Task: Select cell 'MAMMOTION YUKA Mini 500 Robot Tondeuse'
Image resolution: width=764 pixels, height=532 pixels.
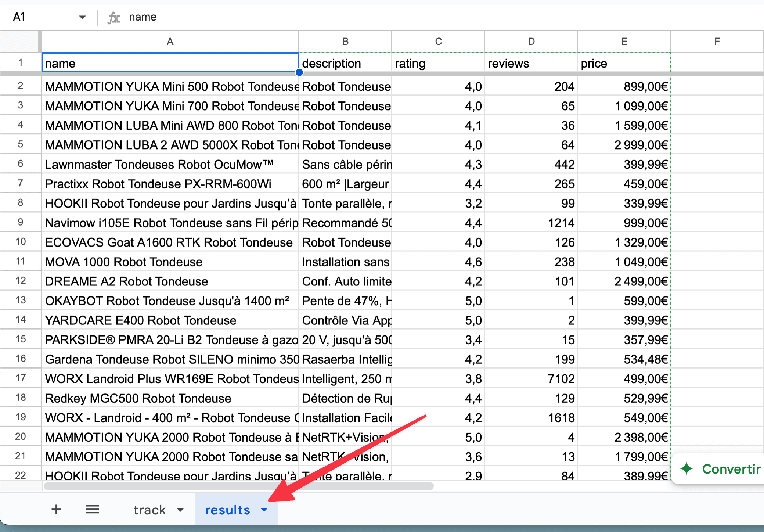Action: click(170, 86)
